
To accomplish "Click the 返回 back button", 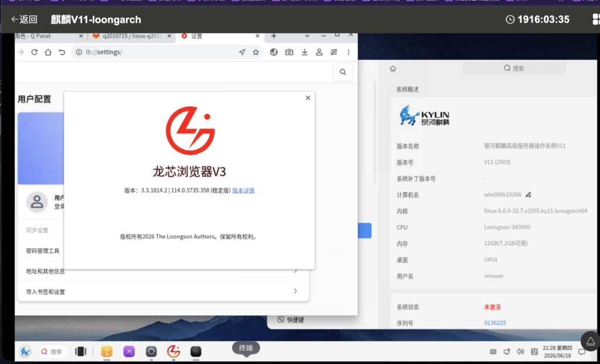I will tap(24, 19).
